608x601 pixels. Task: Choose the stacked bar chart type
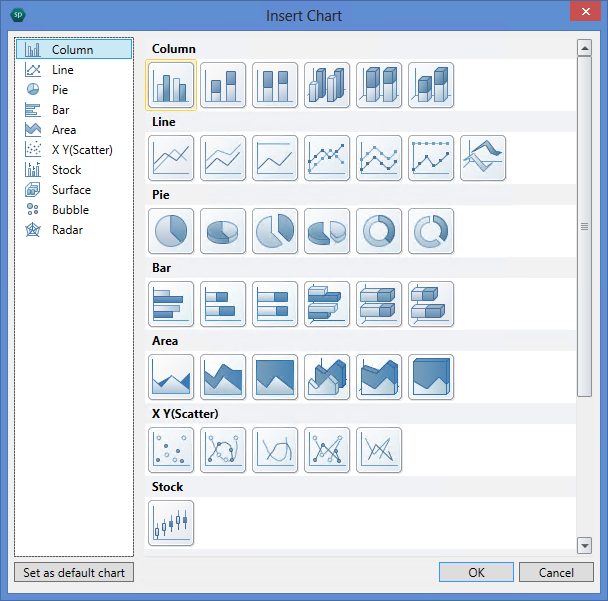tap(223, 304)
